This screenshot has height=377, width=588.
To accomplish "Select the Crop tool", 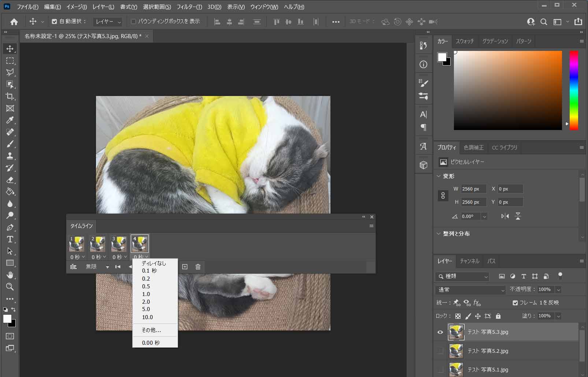I will click(10, 96).
